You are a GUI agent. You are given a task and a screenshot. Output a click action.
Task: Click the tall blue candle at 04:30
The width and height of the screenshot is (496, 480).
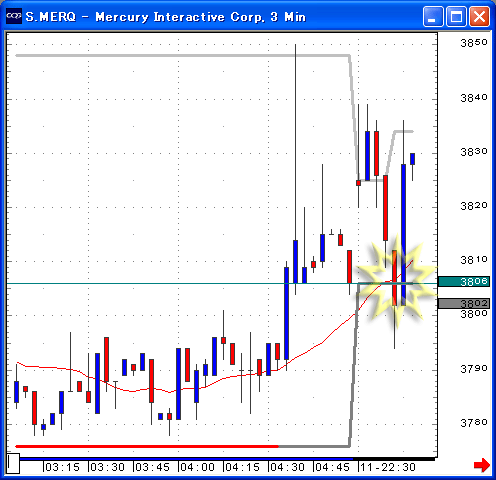coord(286,313)
